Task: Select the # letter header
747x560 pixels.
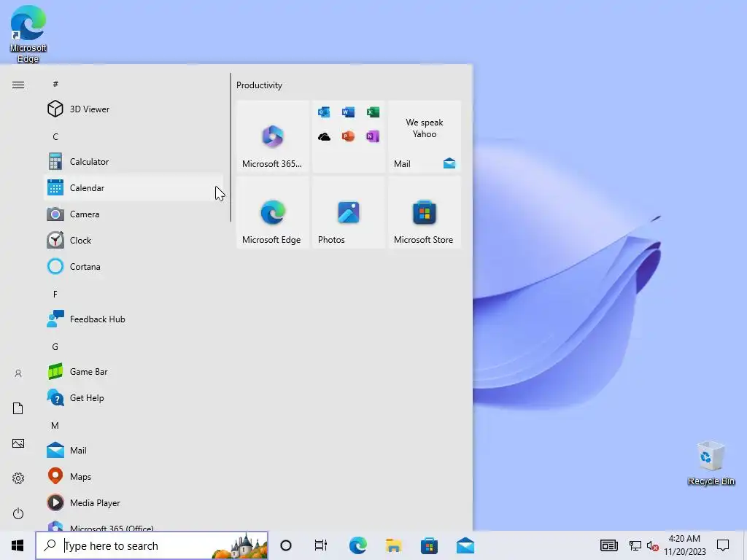Action: pos(55,84)
